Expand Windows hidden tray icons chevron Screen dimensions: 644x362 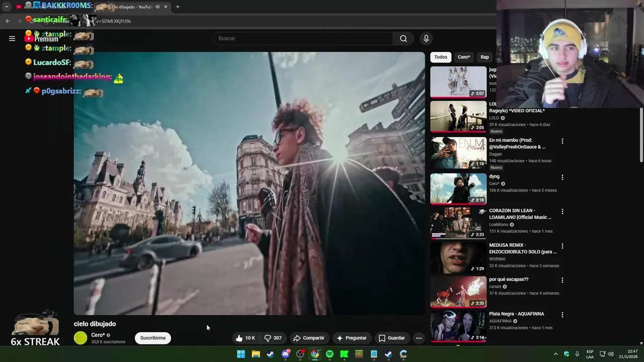555,354
